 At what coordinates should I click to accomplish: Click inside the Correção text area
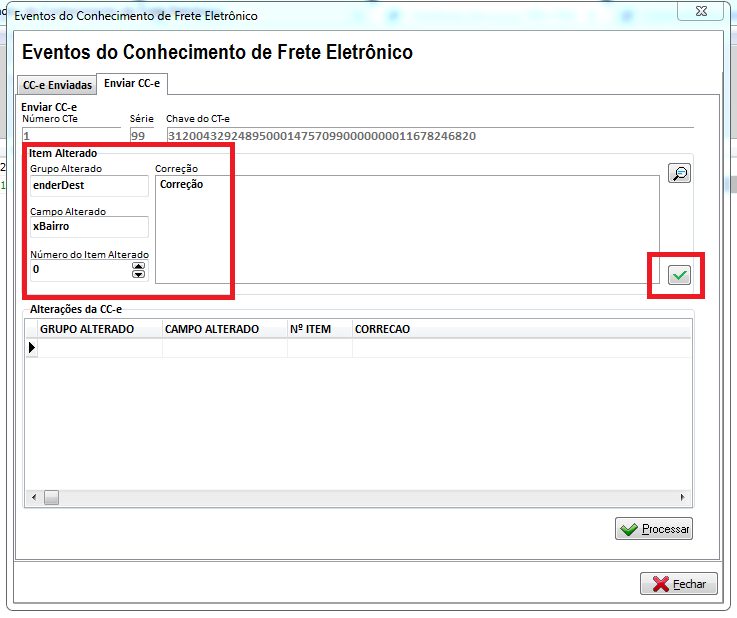[x=406, y=230]
